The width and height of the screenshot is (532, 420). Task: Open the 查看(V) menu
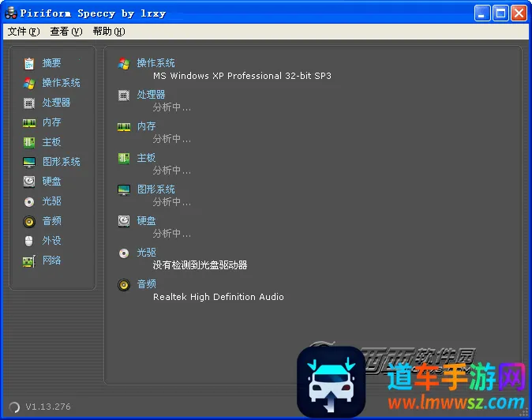pos(66,32)
